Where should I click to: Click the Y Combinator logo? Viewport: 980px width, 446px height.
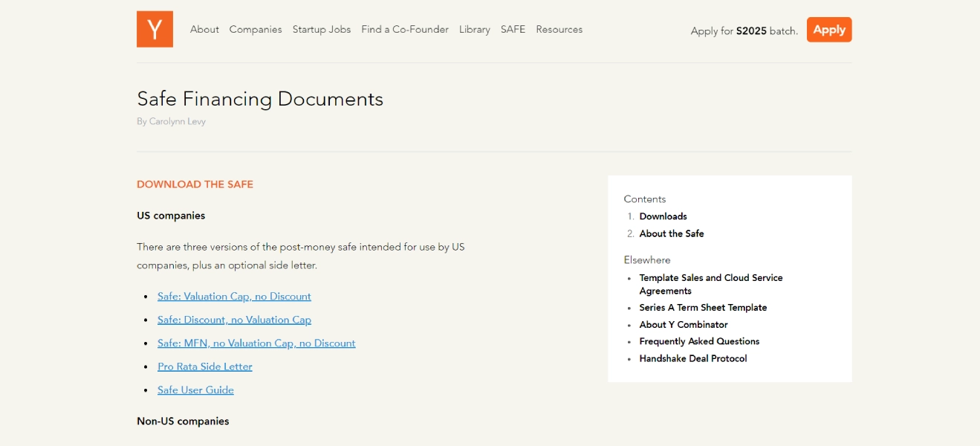[x=155, y=29]
